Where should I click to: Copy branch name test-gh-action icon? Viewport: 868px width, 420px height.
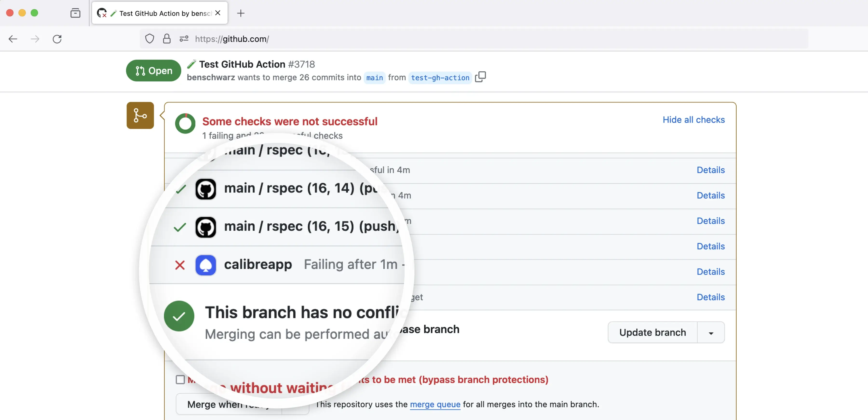tap(480, 77)
